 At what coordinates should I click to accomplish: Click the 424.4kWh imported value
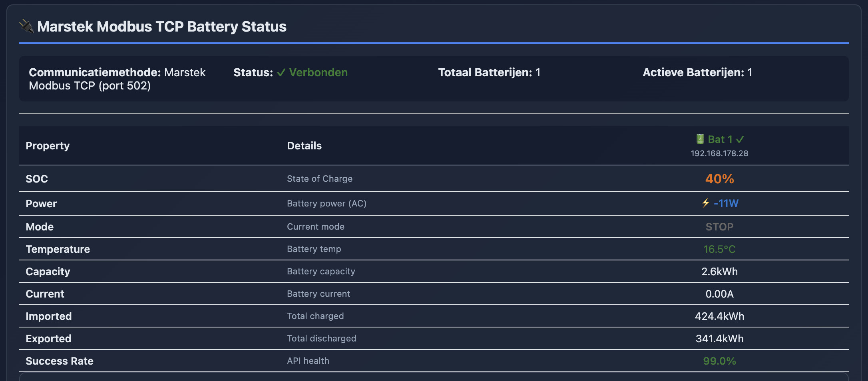[x=719, y=316]
